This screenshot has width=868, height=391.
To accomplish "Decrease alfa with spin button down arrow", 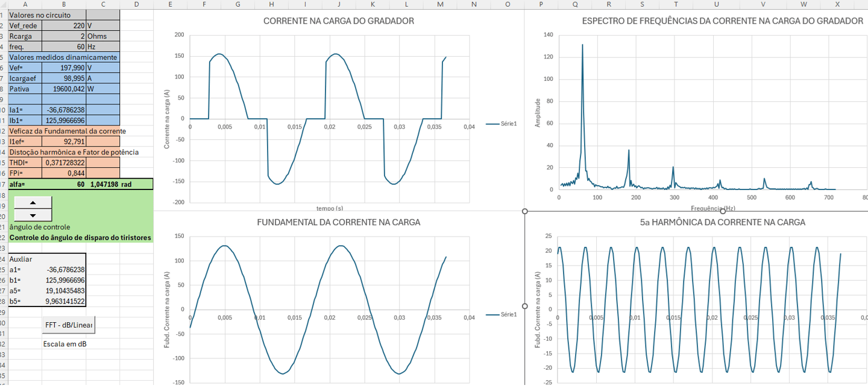I will click(33, 215).
